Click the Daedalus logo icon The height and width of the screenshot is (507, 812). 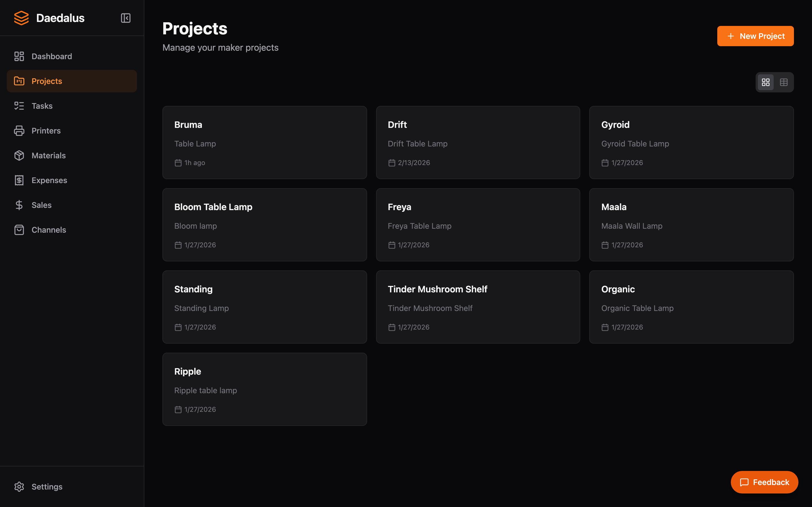(21, 18)
